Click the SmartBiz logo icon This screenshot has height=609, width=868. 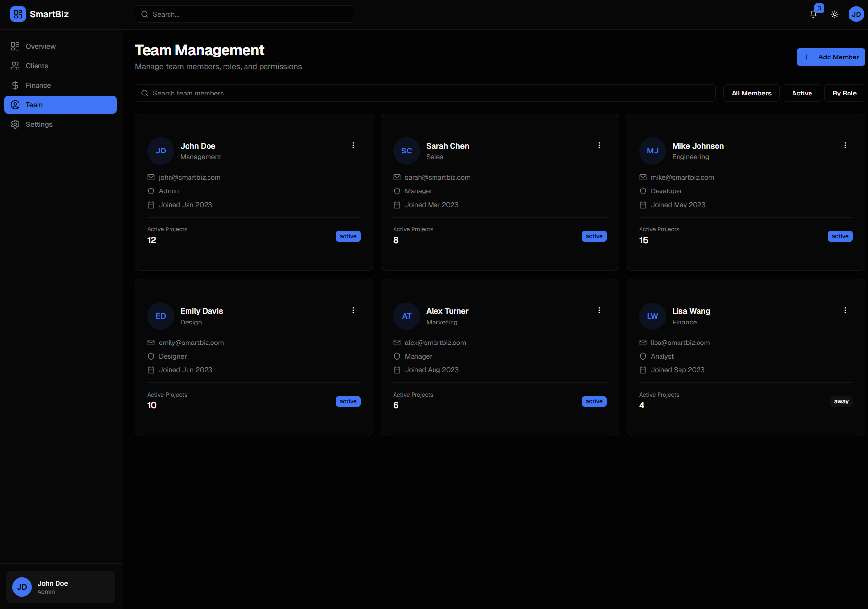18,14
